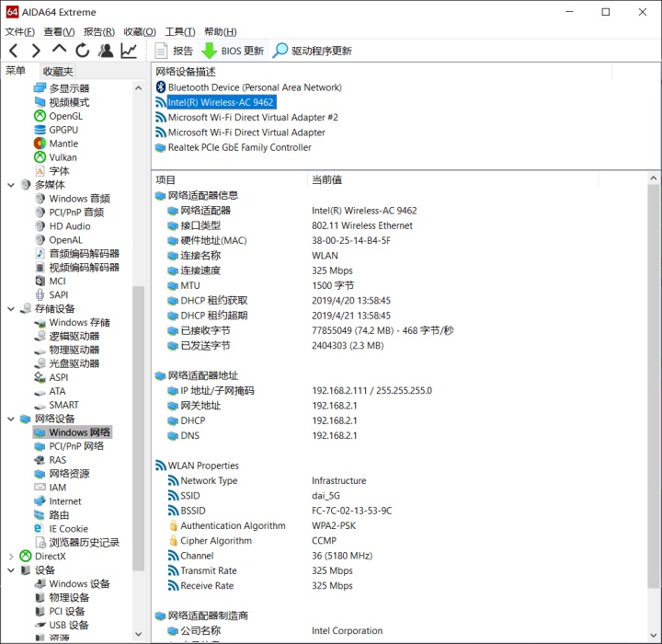The image size is (662, 644).
Task: Select Realtek PCIe GbE Family Controller
Action: click(x=234, y=147)
